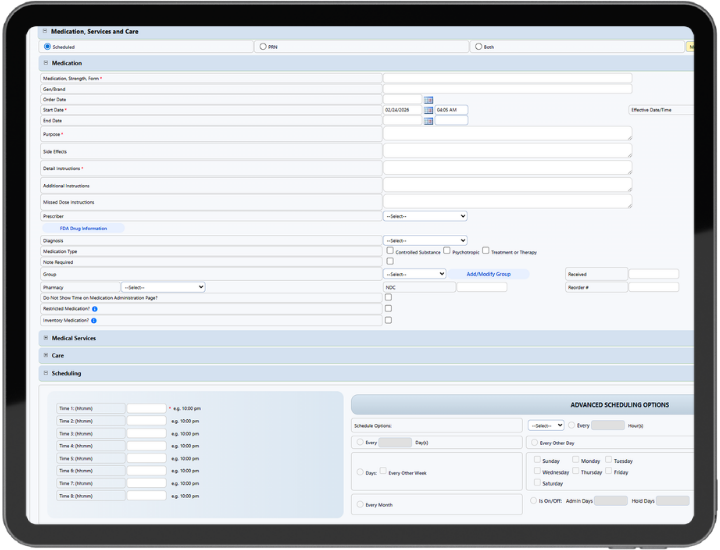Click the Additional Instructions text area

coord(507,185)
